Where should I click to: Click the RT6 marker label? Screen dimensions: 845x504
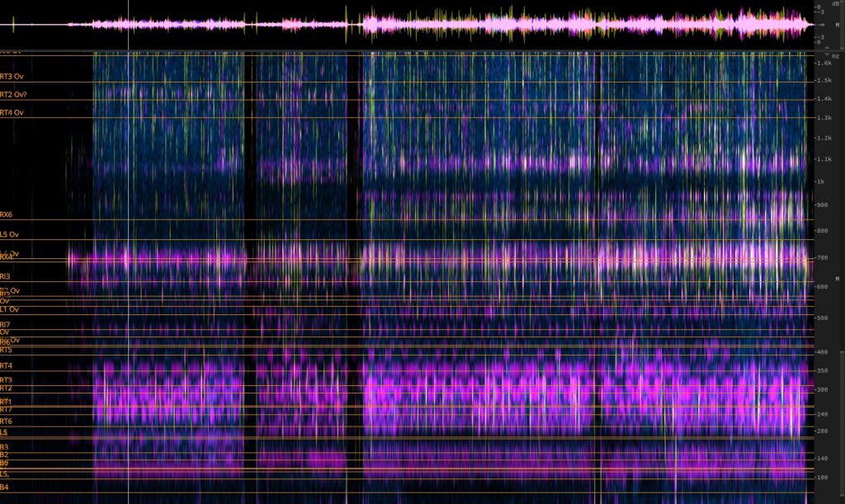7,421
